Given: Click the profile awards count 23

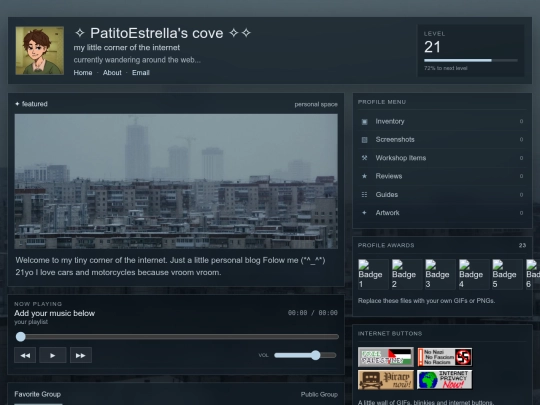Looking at the screenshot, I should 522,245.
